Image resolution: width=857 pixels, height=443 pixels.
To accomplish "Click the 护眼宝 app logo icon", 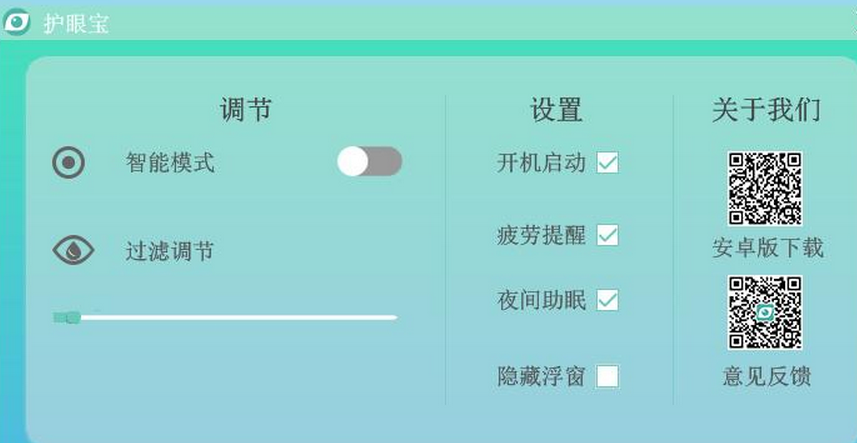I will [x=17, y=22].
